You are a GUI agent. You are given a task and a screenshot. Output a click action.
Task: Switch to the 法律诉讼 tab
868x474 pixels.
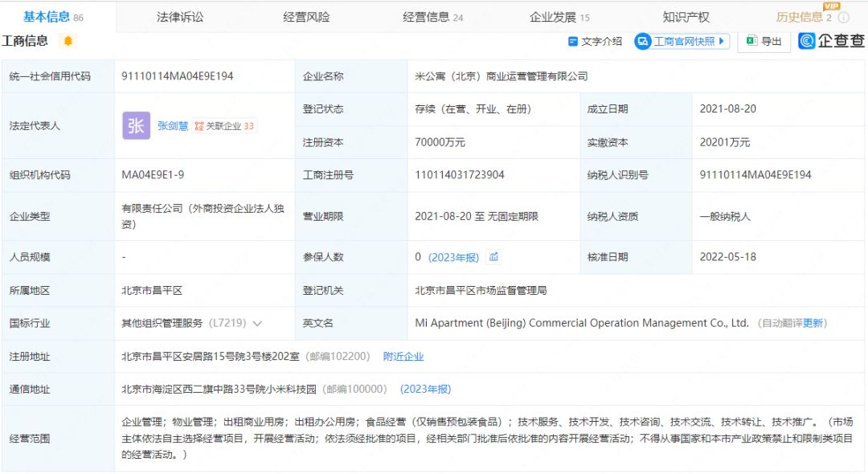[180, 17]
